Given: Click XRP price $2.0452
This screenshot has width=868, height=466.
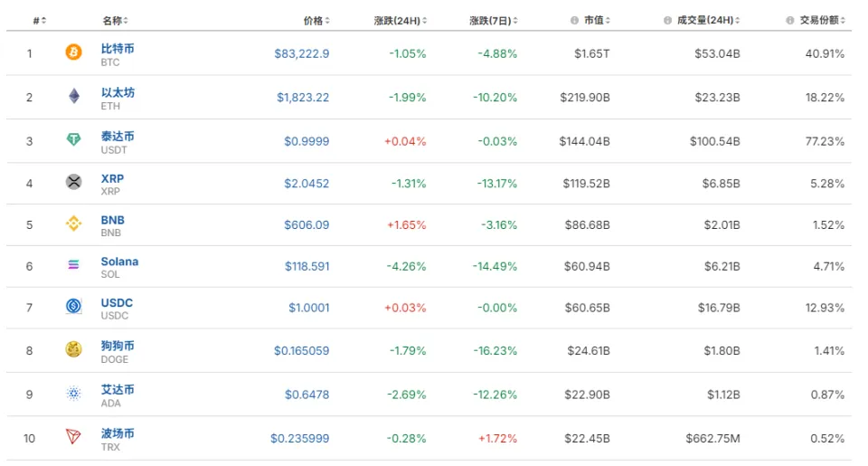Looking at the screenshot, I should pos(307,184).
